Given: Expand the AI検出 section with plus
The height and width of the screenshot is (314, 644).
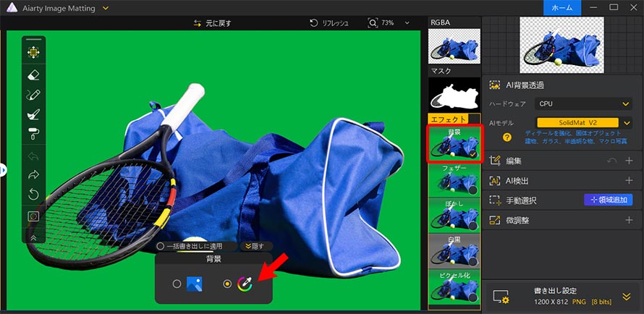Looking at the screenshot, I should coord(629,180).
